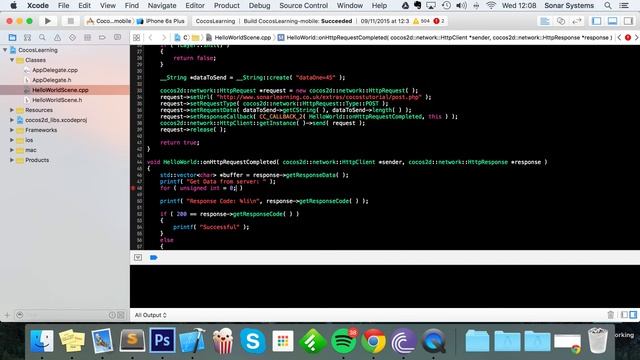
Task: Toggle the Debug area visibility
Action: (612, 21)
